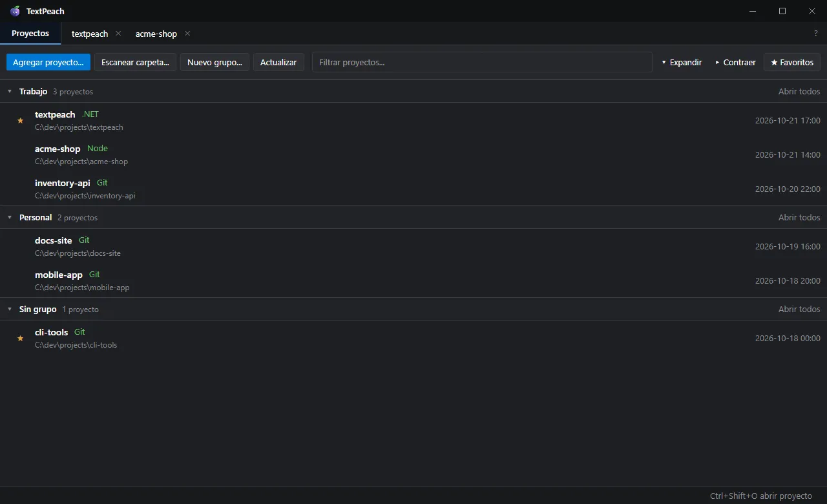The image size is (827, 504).
Task: Collapse the Trabajo group triangle
Action: tap(10, 92)
